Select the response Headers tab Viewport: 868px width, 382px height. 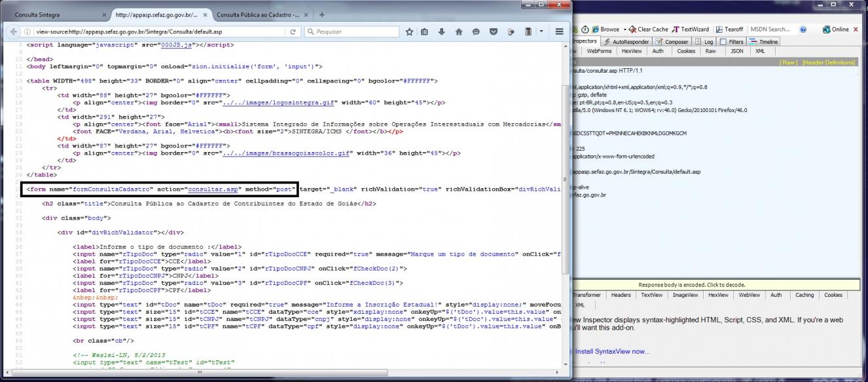click(621, 295)
